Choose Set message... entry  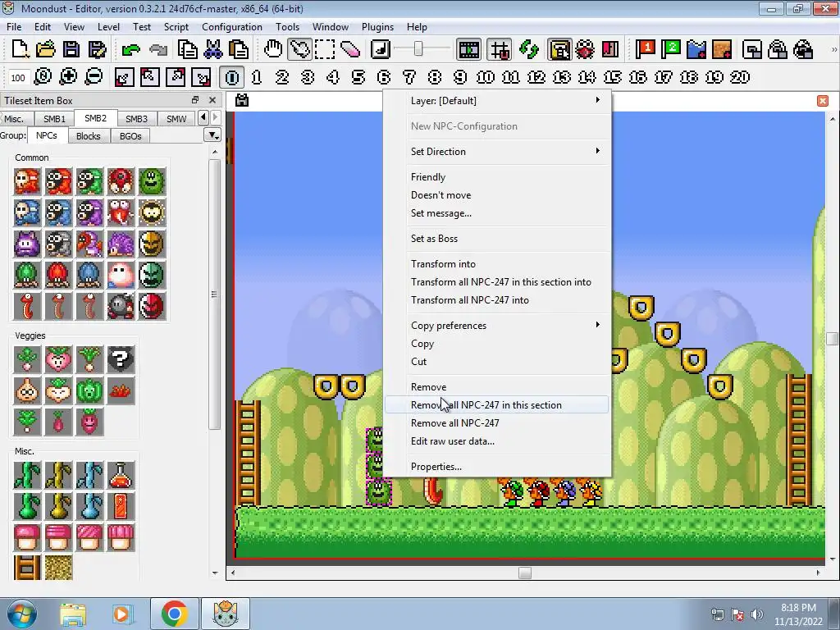point(498,213)
